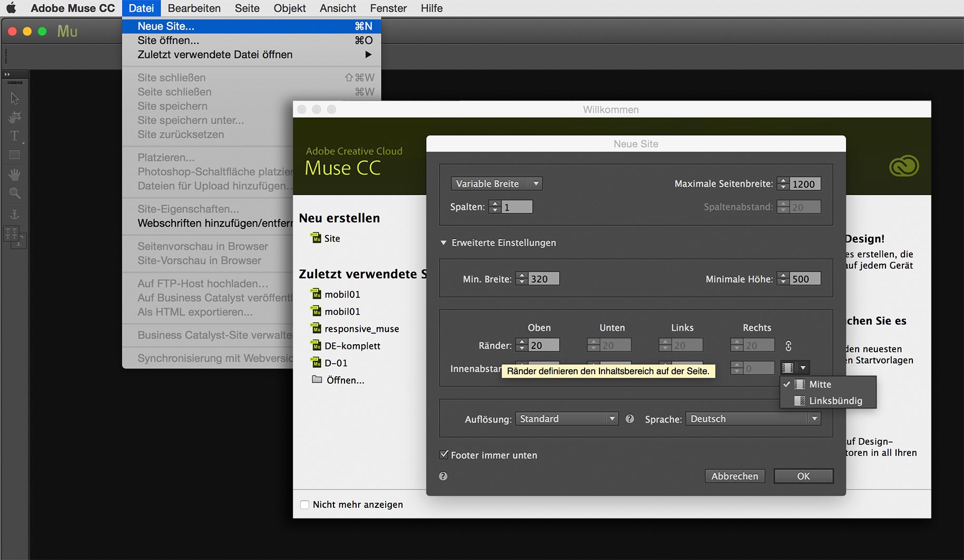
Task: Open the Fenster menu
Action: pyautogui.click(x=388, y=8)
